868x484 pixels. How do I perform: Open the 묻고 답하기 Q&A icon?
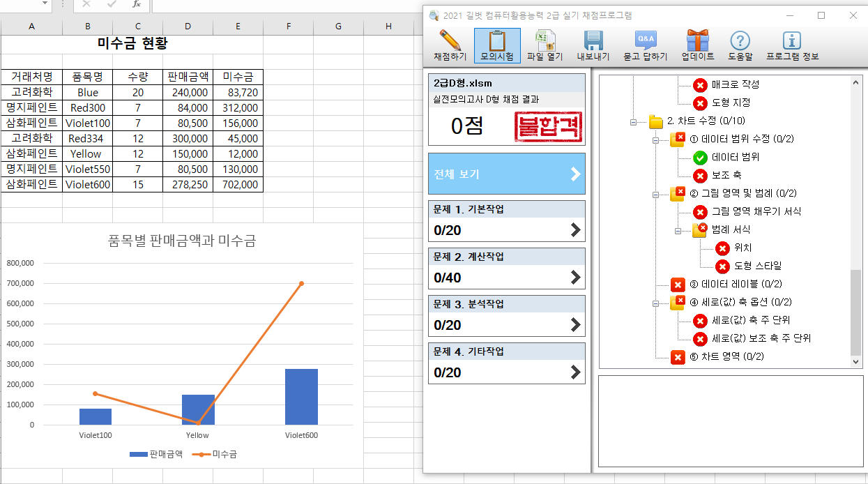(x=645, y=40)
